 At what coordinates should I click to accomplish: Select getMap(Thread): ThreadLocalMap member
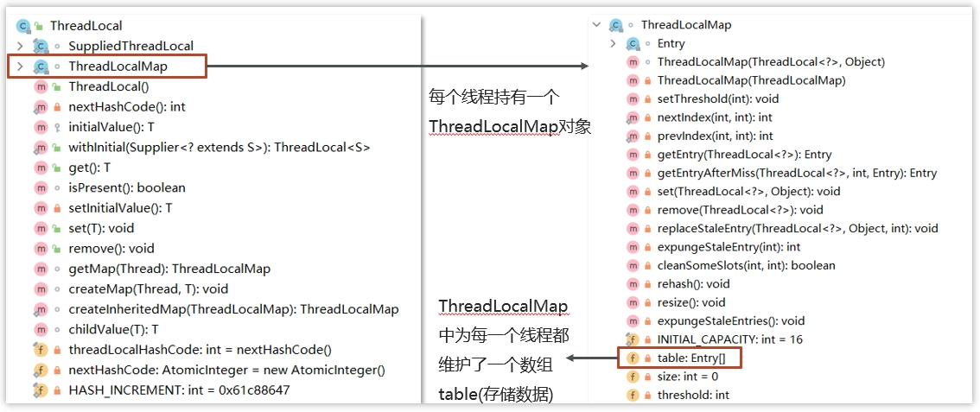pos(169,269)
